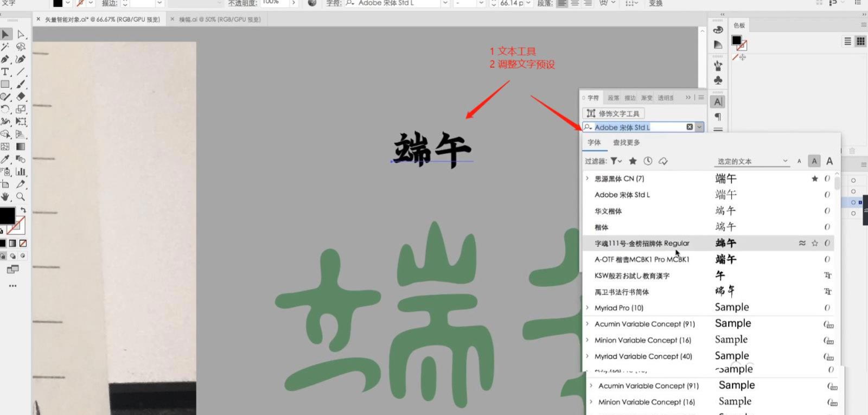This screenshot has width=868, height=415.
Task: Swap fill and stroke arrows
Action: [23, 210]
